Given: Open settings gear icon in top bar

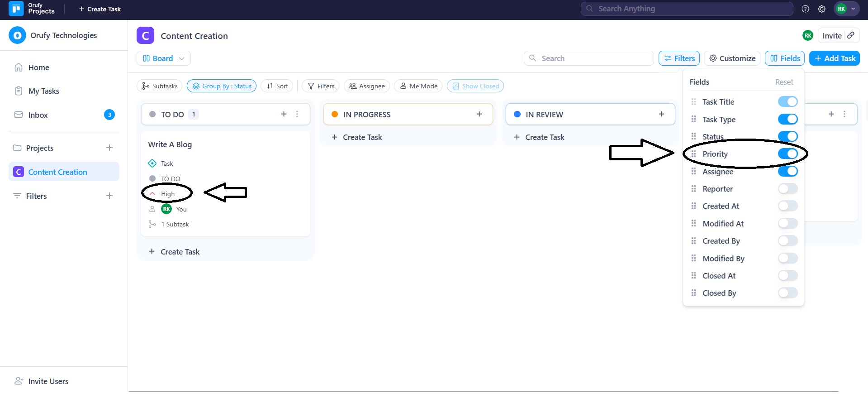Looking at the screenshot, I should point(821,9).
